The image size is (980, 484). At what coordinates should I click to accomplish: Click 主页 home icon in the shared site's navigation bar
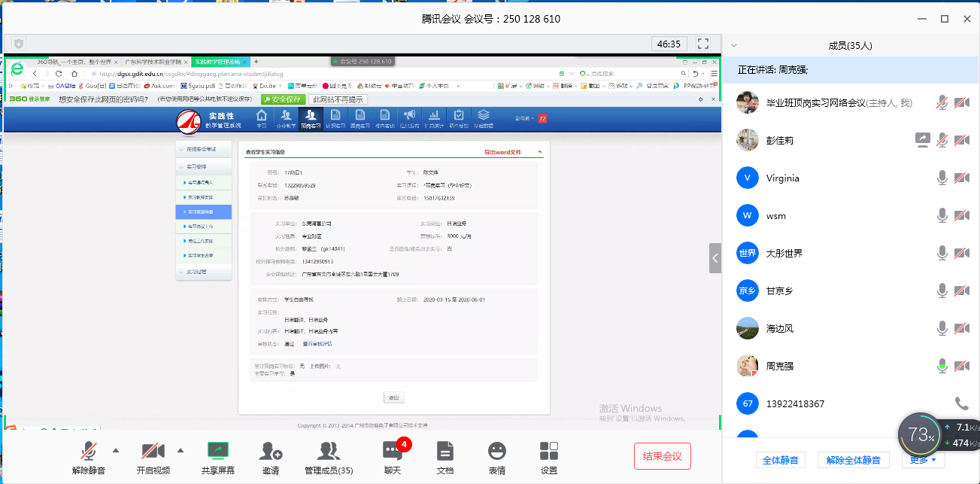coord(262,118)
